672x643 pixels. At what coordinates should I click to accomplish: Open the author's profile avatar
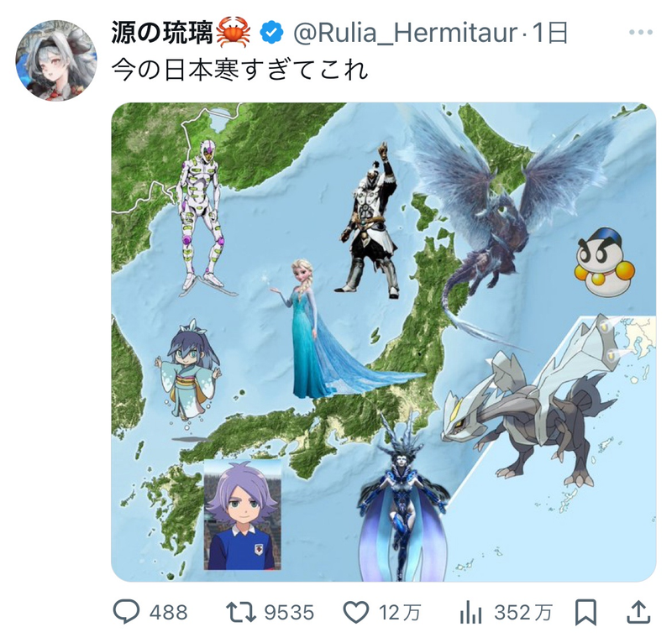click(x=56, y=60)
